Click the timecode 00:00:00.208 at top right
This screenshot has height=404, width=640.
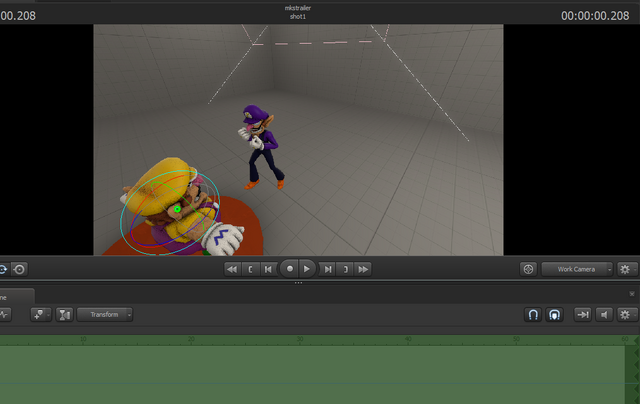click(595, 16)
